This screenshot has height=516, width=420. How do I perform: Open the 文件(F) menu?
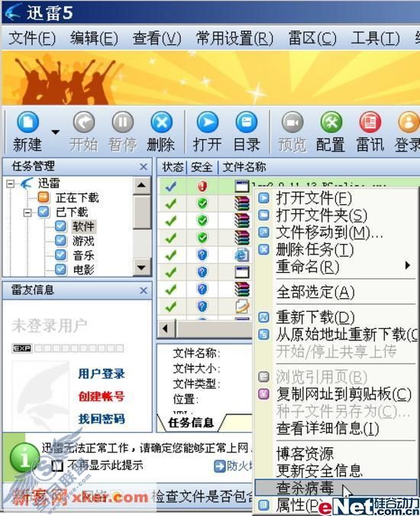[x=32, y=38]
